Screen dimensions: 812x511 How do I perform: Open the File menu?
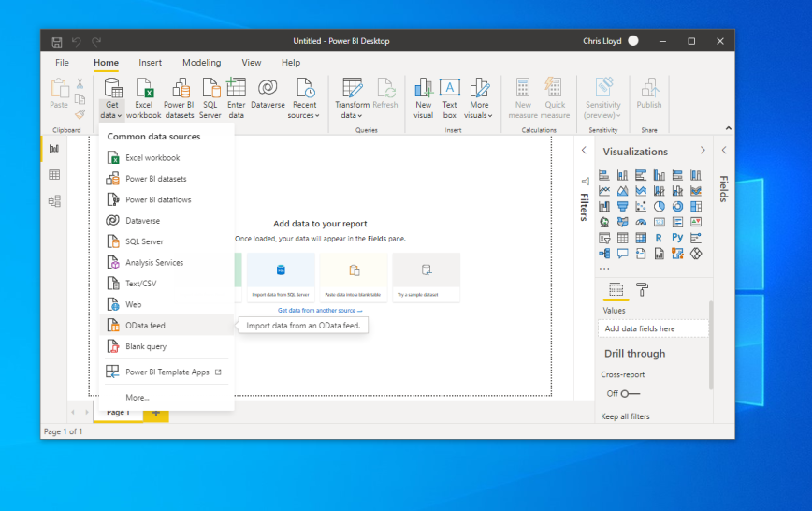[x=62, y=62]
